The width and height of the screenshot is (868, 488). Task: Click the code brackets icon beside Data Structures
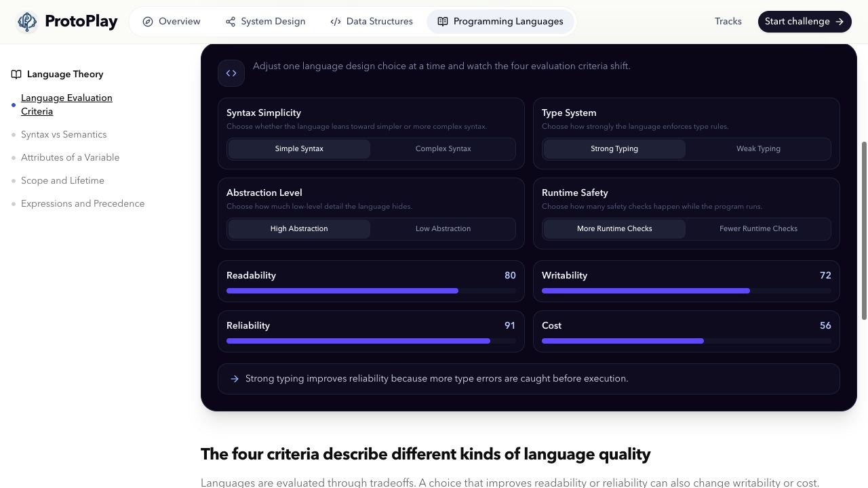click(336, 22)
